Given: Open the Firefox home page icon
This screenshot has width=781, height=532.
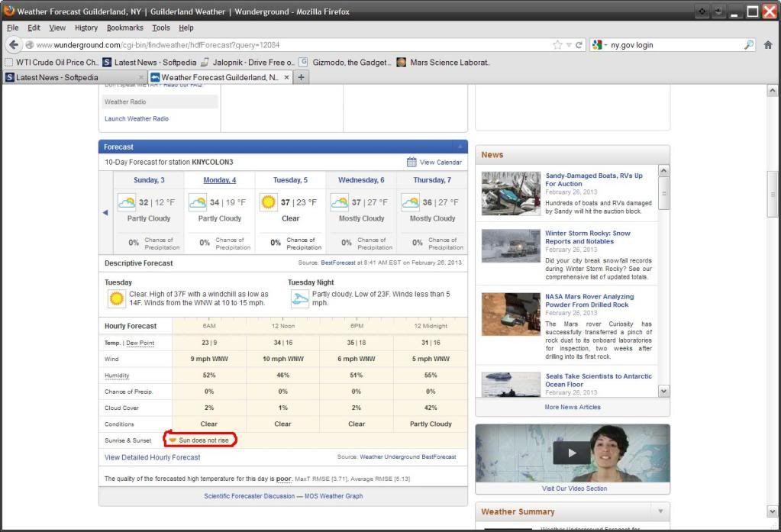Looking at the screenshot, I should click(x=768, y=45).
